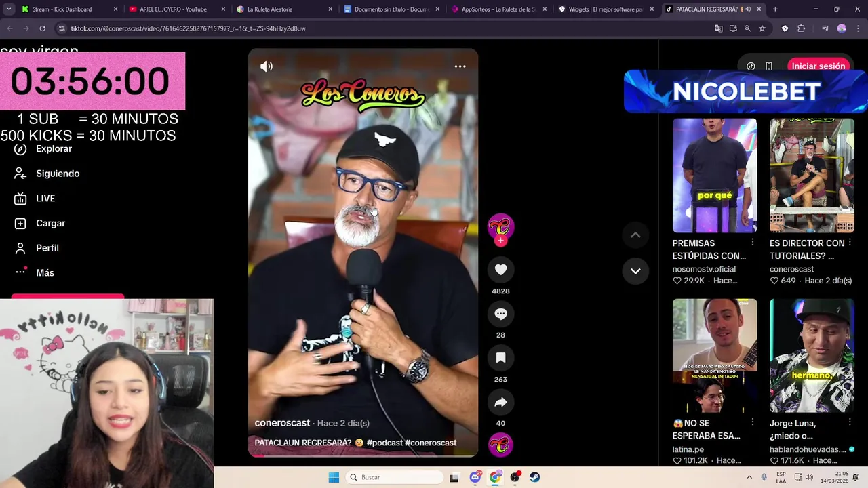Bookmark the video using save icon
This screenshot has width=868, height=488.
[500, 358]
